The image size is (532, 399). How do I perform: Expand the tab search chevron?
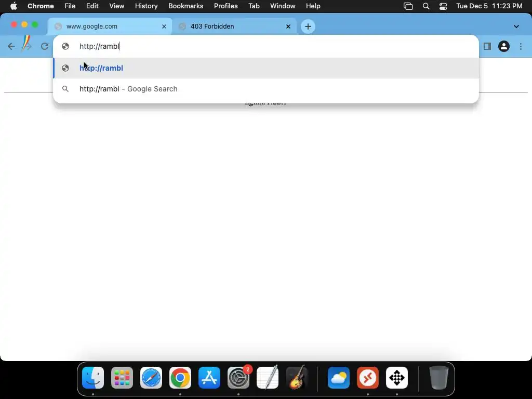coord(516,26)
